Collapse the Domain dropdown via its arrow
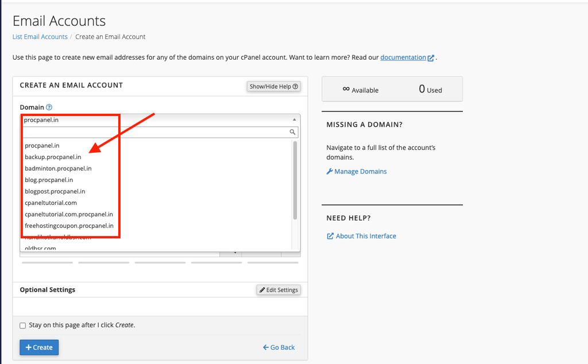 click(295, 119)
